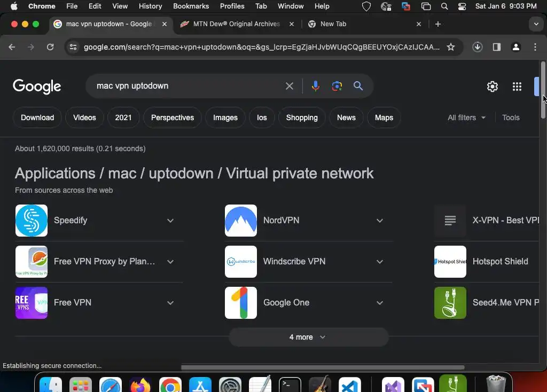This screenshot has width=547, height=392.
Task: Open Chrome three-dot menu
Action: click(x=535, y=47)
